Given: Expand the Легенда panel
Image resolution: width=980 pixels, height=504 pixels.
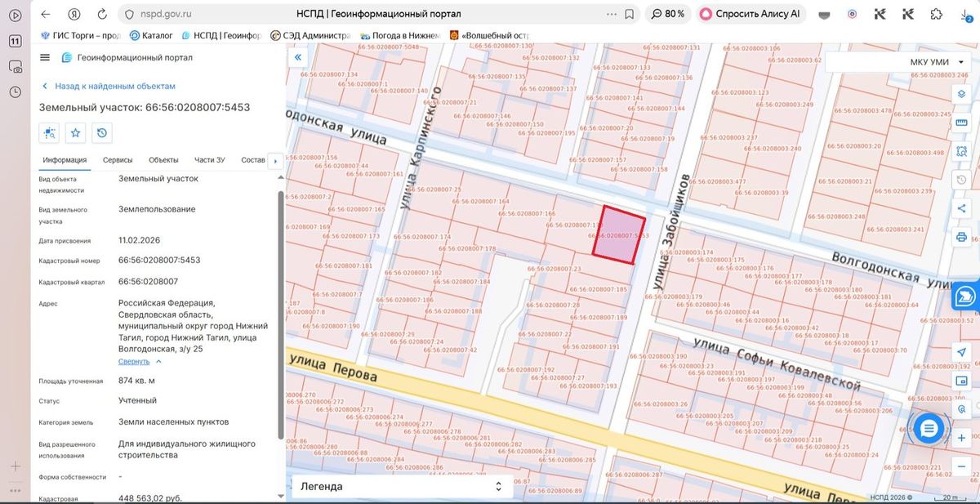Looking at the screenshot, I should point(402,486).
